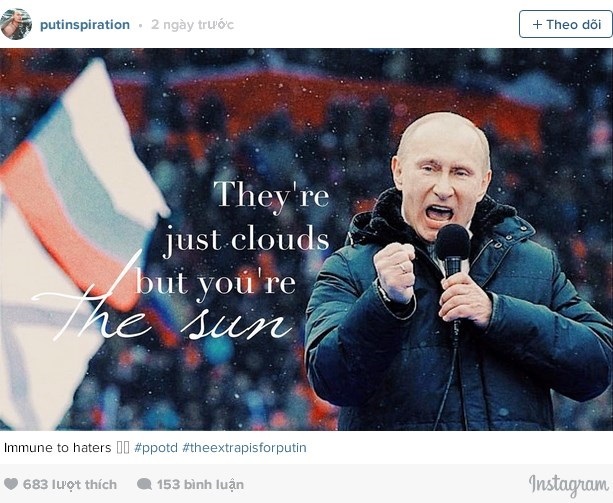View the 683 lượt thích likes list

[x=70, y=485]
